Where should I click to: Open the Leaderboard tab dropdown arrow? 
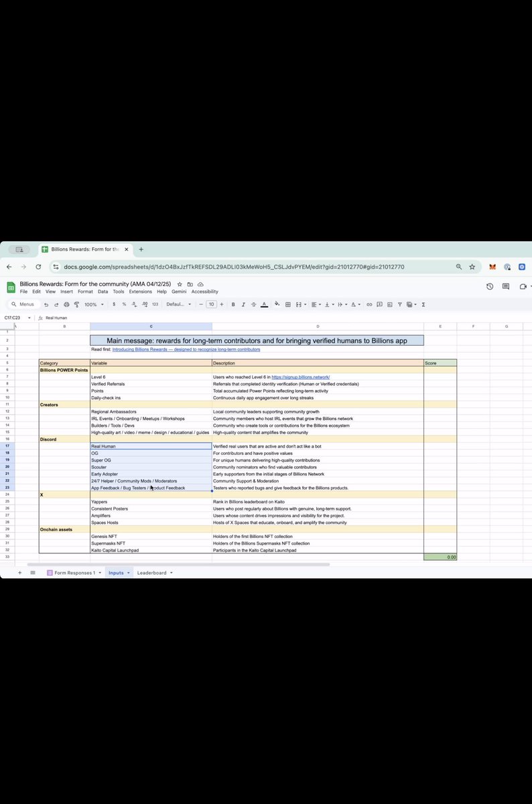click(x=172, y=573)
